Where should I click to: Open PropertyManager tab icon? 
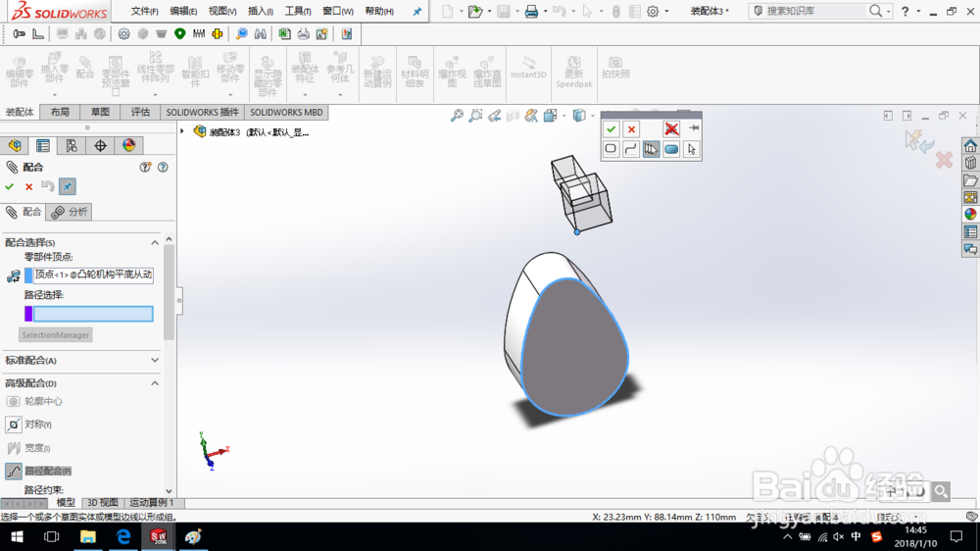42,146
